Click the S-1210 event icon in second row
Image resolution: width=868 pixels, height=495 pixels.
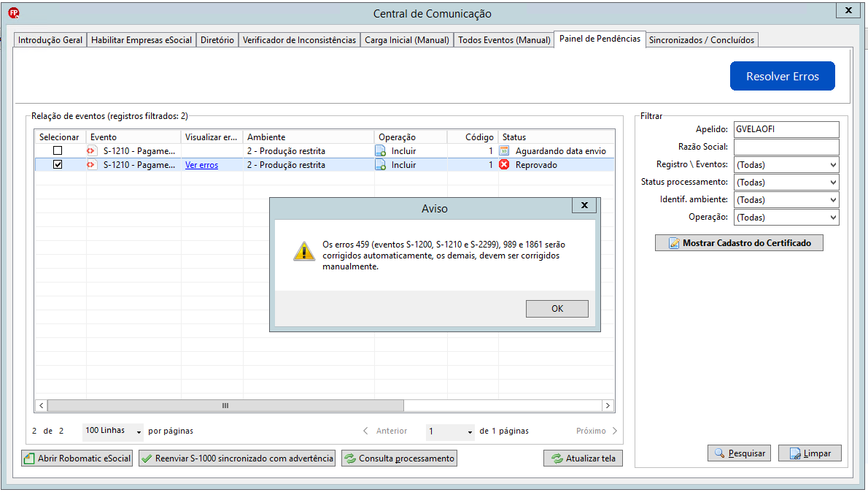pos(90,164)
